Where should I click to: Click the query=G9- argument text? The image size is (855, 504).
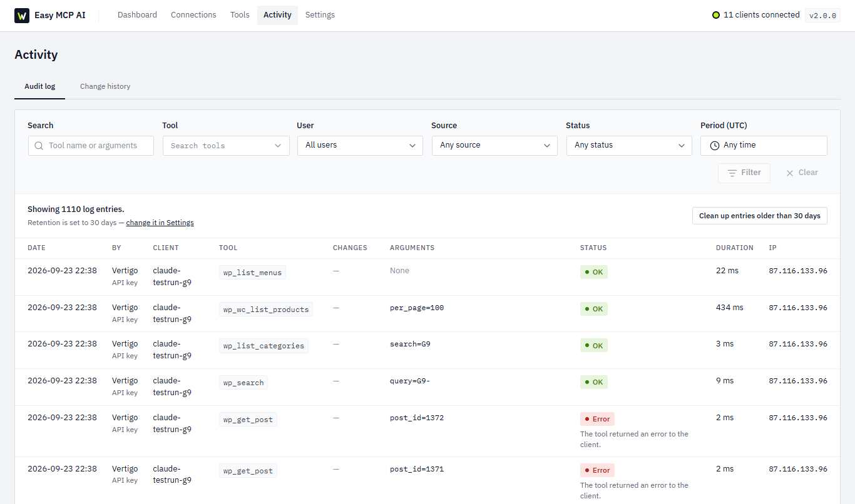[410, 381]
